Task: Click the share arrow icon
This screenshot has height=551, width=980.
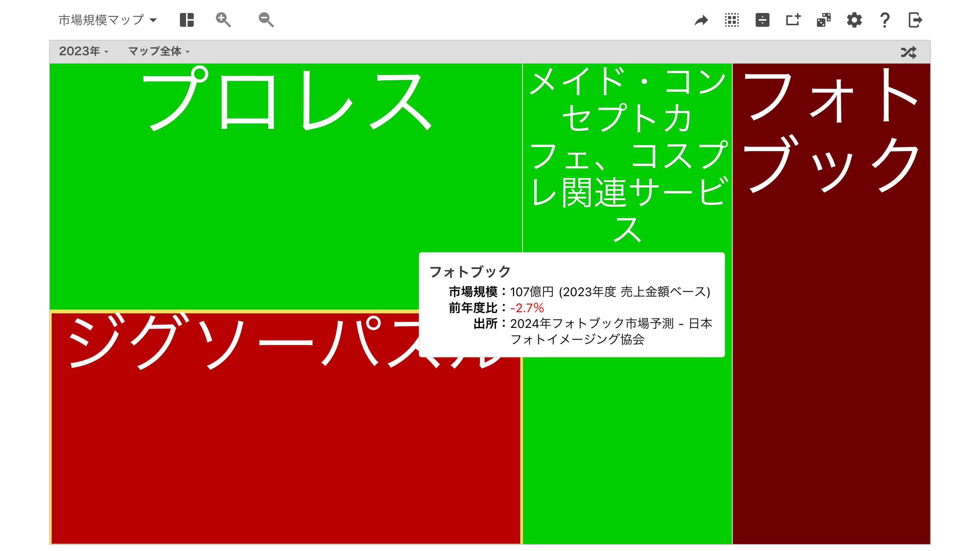Action: point(701,20)
